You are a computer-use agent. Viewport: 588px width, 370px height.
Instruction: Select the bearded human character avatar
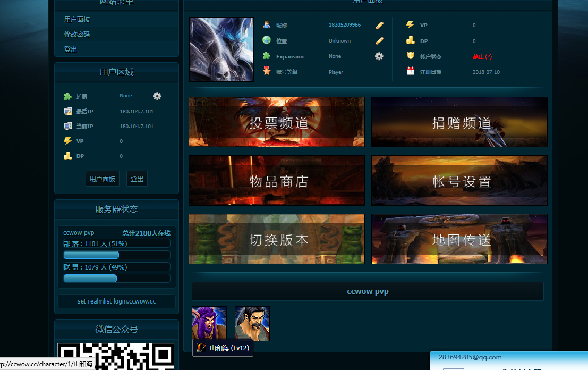pos(252,323)
